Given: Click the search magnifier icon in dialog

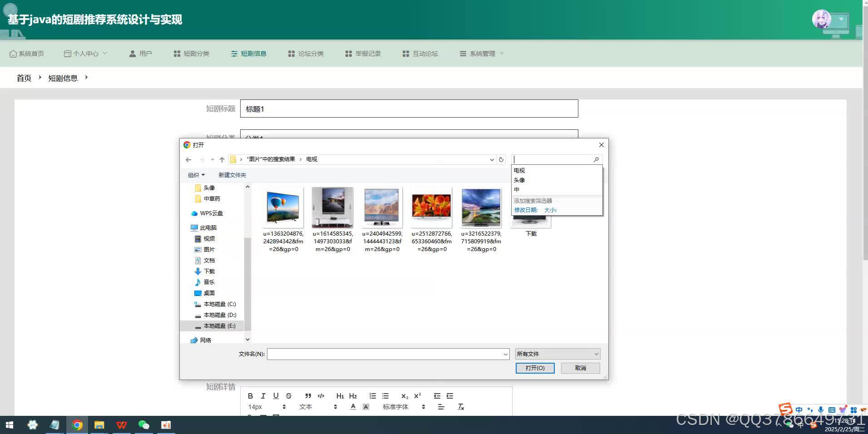Looking at the screenshot, I should [x=596, y=159].
